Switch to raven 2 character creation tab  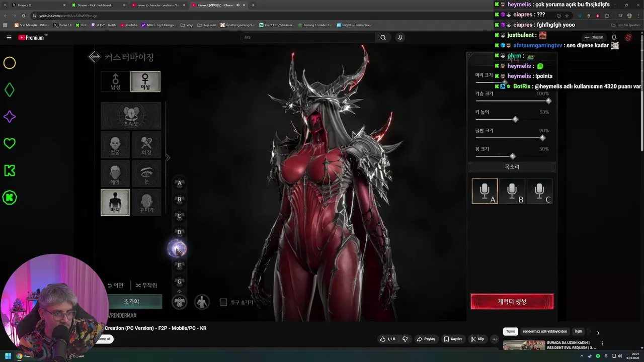pos(157,5)
